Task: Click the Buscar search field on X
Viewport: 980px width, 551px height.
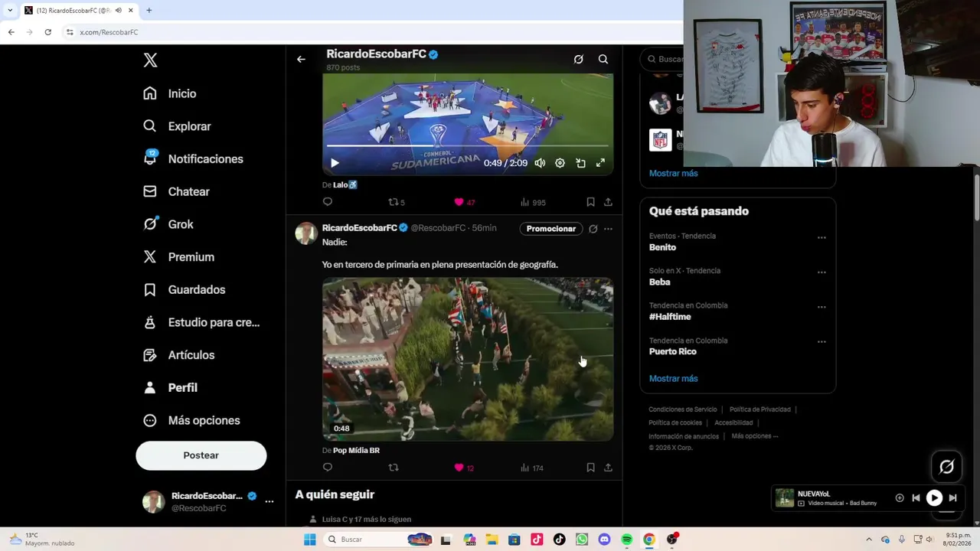Action: [x=663, y=59]
